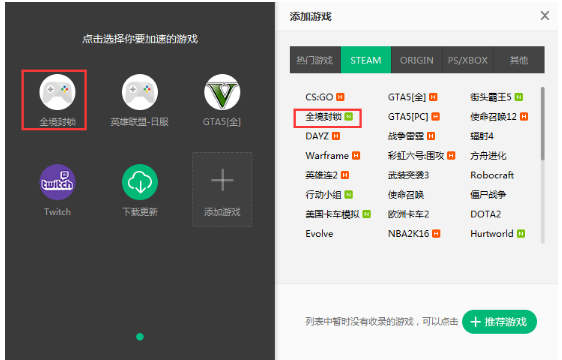Click the orange H badge beside CS:GO
562x360 pixels.
340,97
